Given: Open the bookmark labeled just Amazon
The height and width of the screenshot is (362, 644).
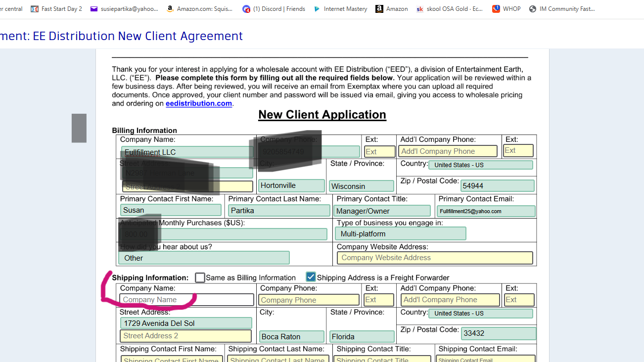Looking at the screenshot, I should (x=392, y=9).
